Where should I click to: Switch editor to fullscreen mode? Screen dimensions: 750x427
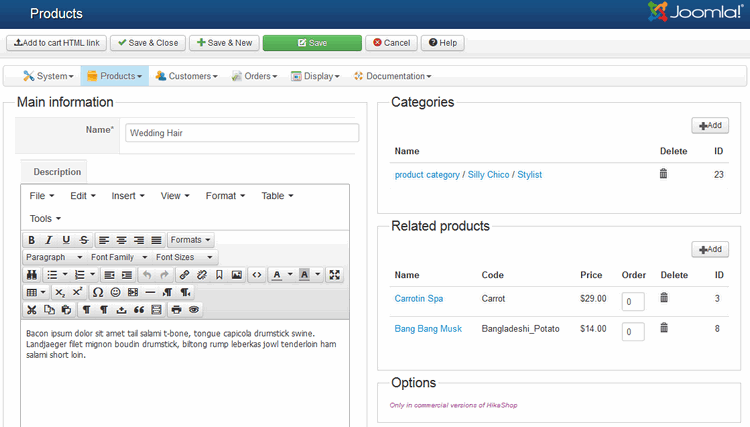coord(335,274)
